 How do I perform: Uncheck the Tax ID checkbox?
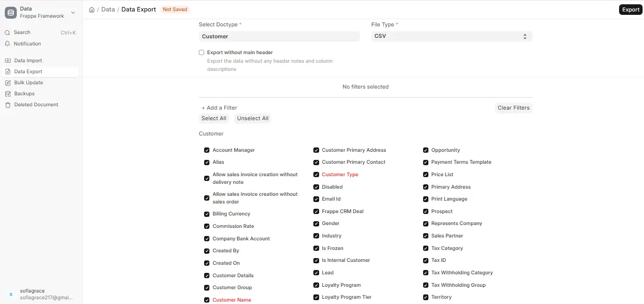pyautogui.click(x=425, y=260)
